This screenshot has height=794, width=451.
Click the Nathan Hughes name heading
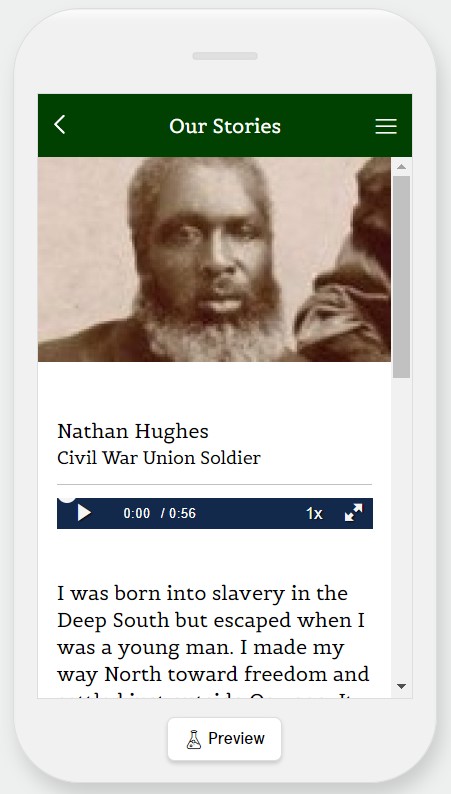pyautogui.click(x=133, y=431)
